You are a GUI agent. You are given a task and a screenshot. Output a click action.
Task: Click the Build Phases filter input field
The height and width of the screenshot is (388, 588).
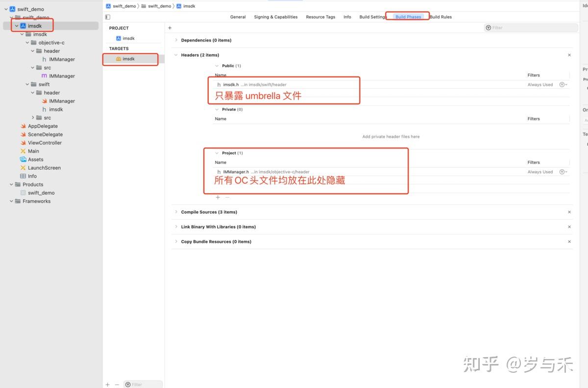point(519,27)
